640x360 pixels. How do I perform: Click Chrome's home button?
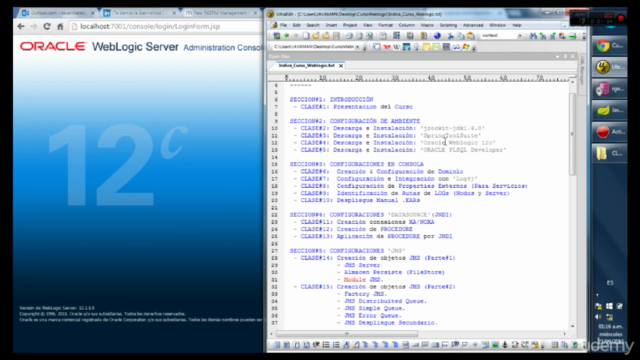[60, 27]
